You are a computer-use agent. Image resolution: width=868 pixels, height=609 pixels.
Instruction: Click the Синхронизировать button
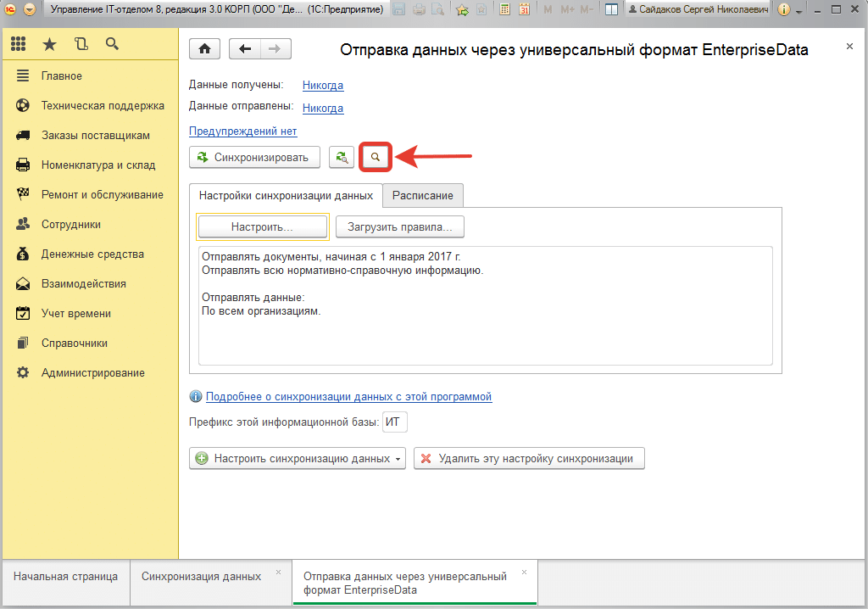(254, 158)
